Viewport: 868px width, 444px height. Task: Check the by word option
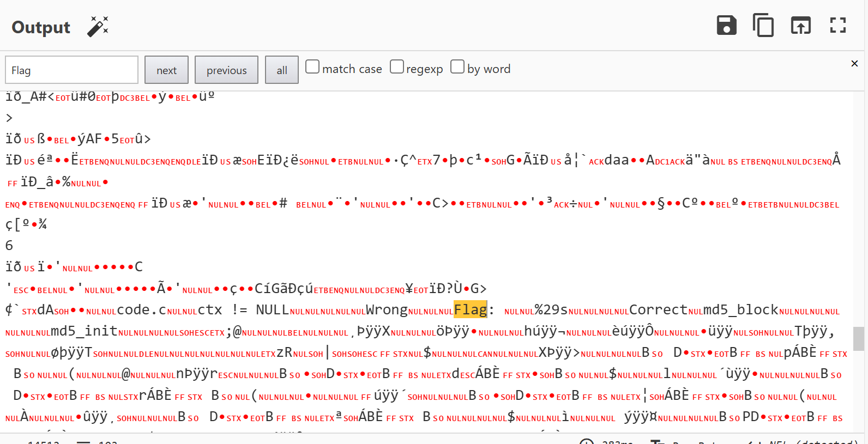click(457, 67)
